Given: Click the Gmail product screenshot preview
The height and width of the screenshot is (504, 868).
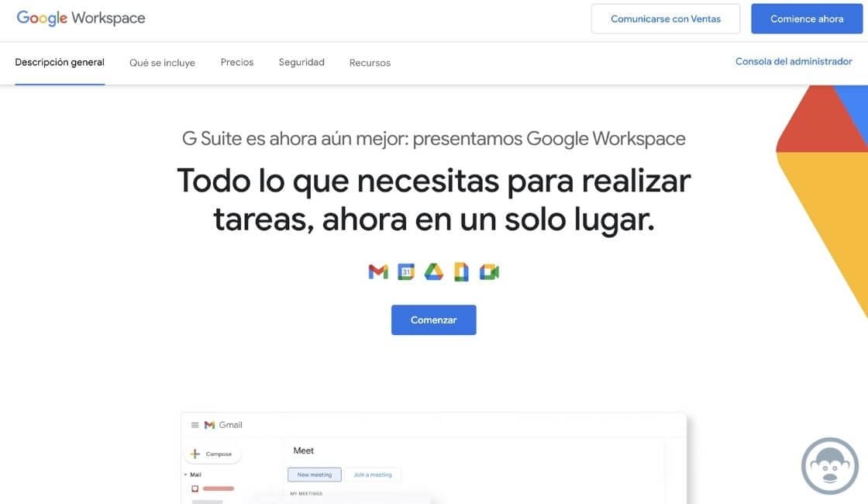Looking at the screenshot, I should [x=433, y=458].
